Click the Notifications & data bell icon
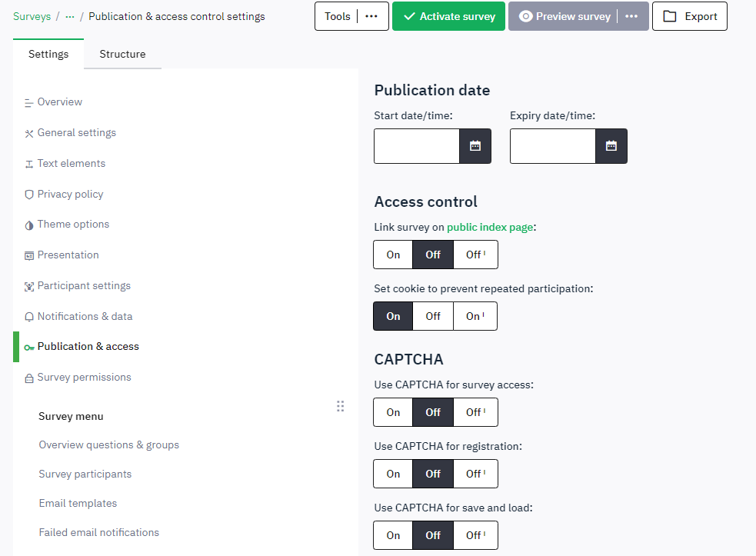Screen dimensions: 756x556 tap(29, 317)
